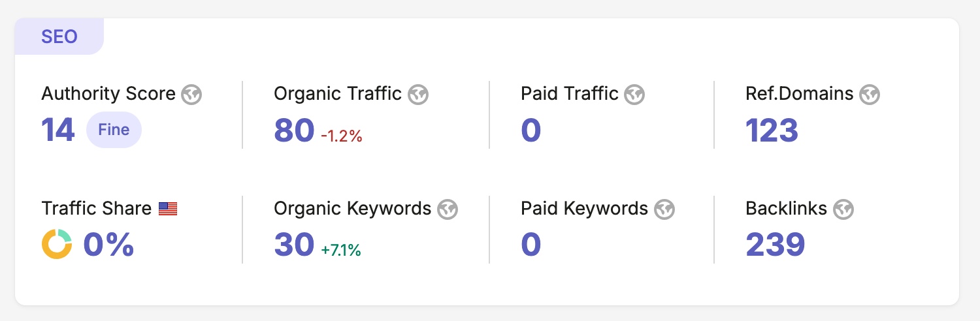Click the -1.2% organic traffic change
Image resolution: width=980 pixels, height=321 pixels.
coord(341,136)
